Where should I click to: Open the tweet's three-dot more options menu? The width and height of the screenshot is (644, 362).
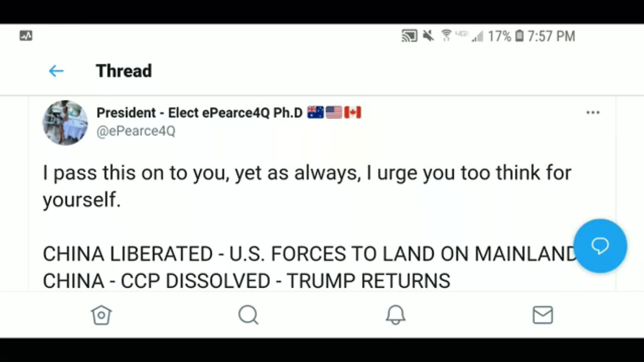[593, 113]
